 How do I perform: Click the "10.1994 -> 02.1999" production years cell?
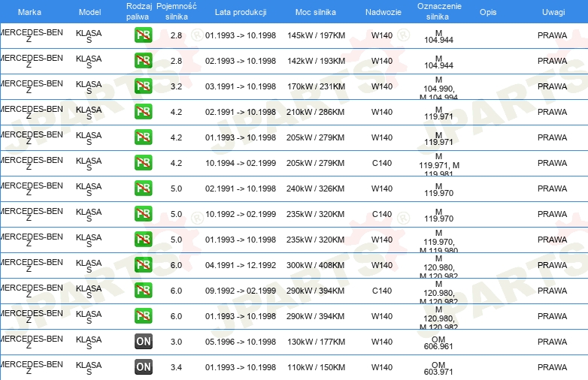tap(241, 163)
